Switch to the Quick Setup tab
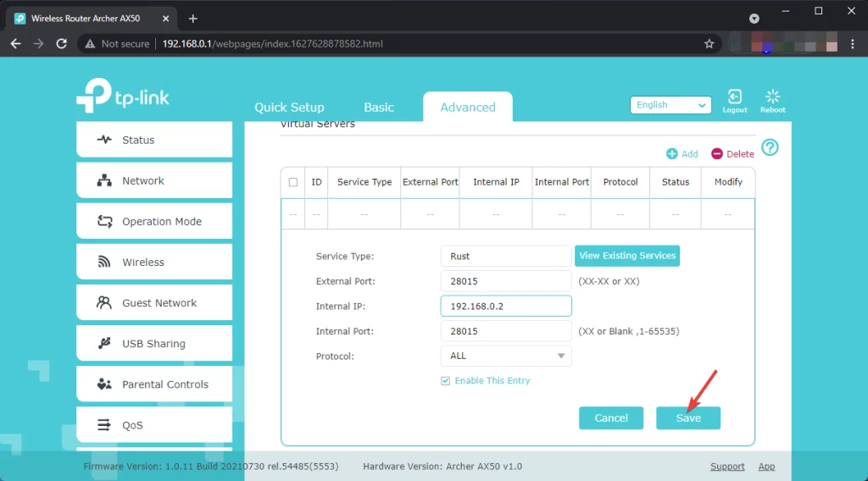Image resolution: width=868 pixels, height=481 pixels. tap(289, 108)
